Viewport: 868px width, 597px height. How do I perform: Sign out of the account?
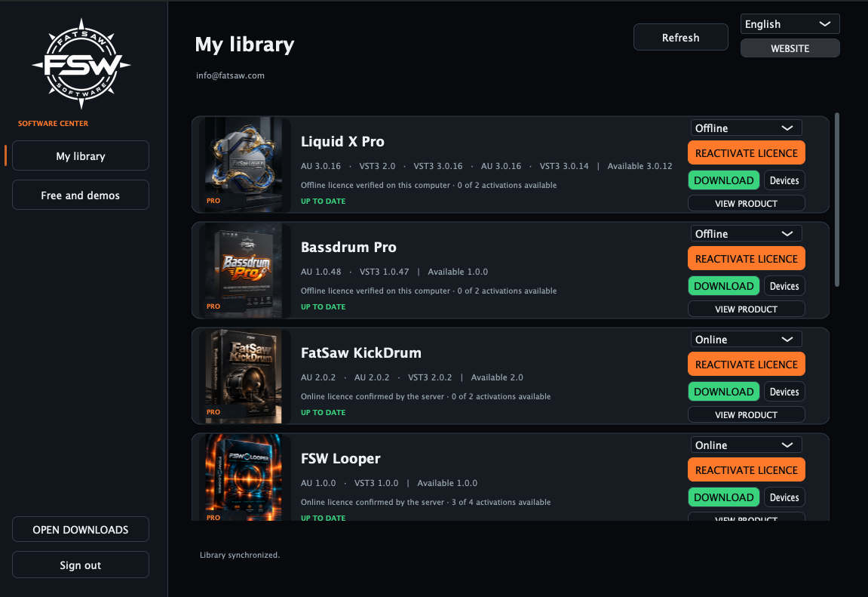pos(81,565)
